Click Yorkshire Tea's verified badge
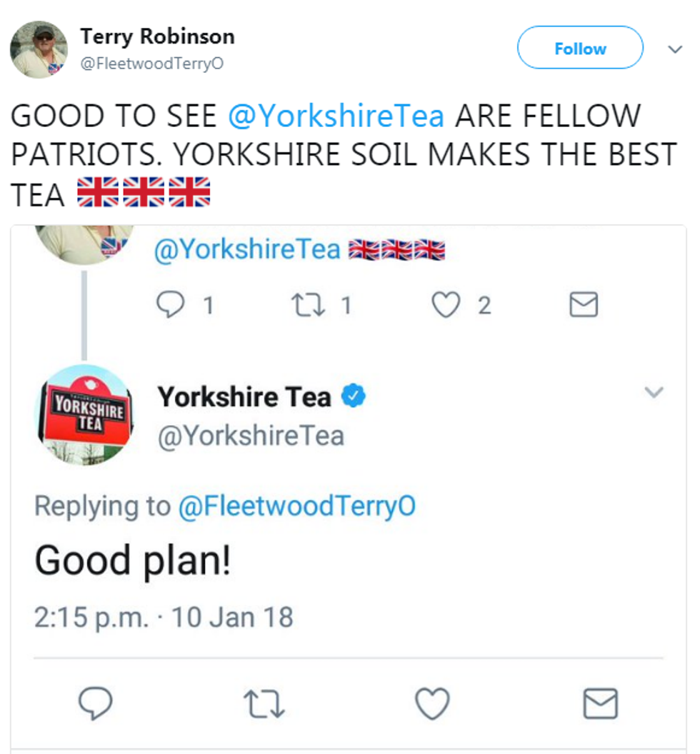Screen dimensions: 700x754 [x=354, y=396]
